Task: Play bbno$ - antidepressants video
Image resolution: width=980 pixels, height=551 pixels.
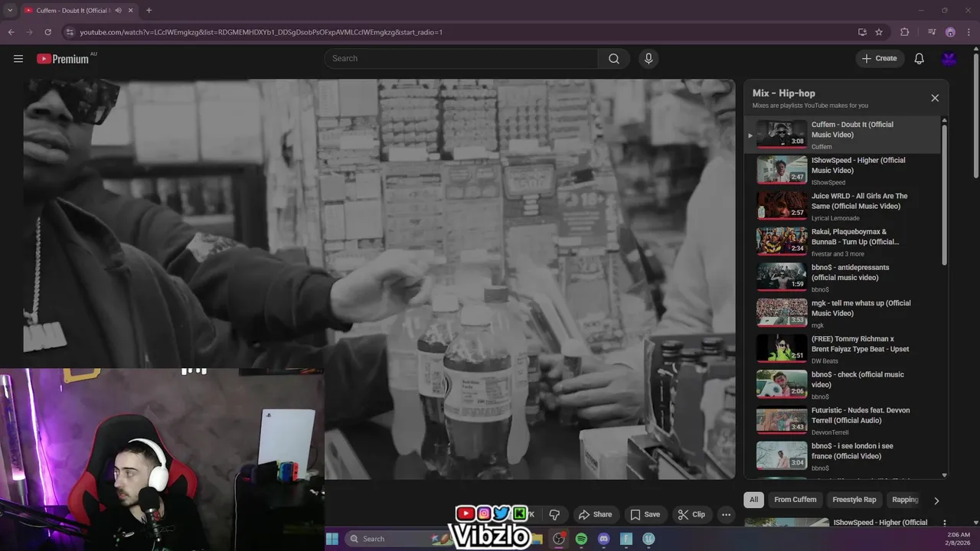Action: [x=842, y=278]
